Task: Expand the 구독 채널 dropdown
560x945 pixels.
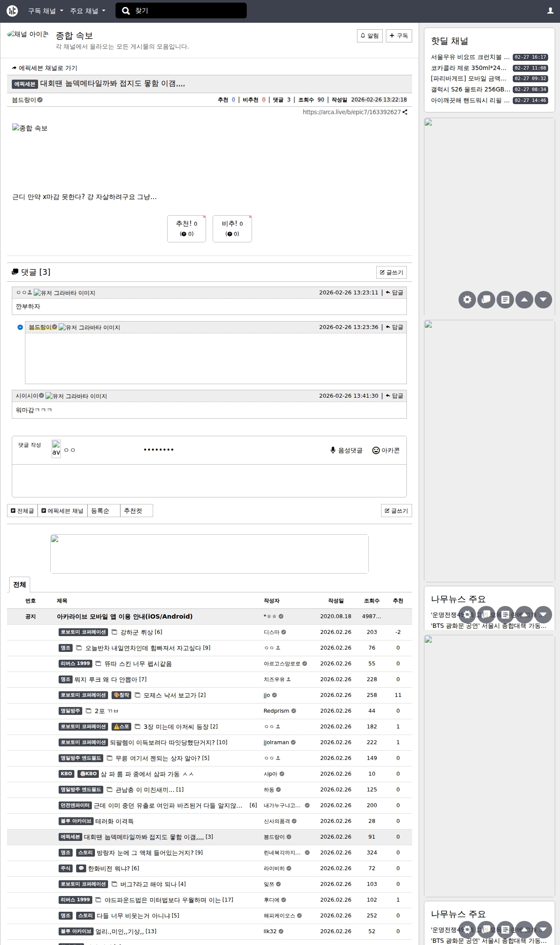Action: tap(45, 11)
